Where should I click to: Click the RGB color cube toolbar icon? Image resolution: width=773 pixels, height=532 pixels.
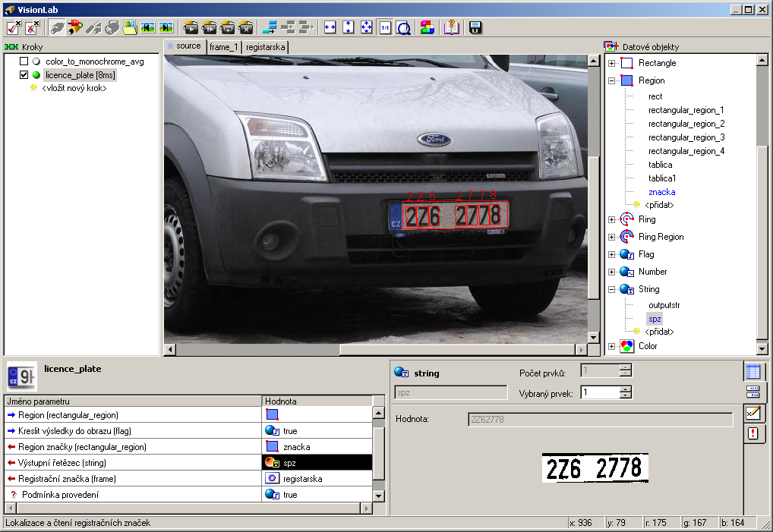pos(427,28)
